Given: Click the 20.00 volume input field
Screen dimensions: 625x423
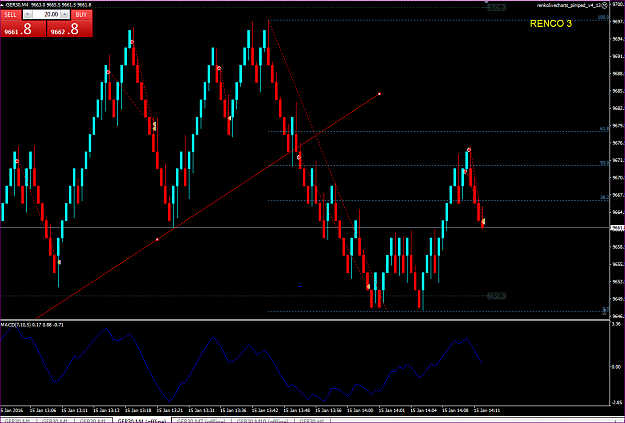Looking at the screenshot, I should tap(46, 14).
